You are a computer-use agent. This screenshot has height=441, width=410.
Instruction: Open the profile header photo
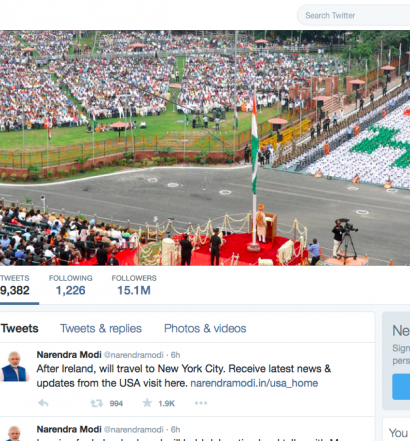(x=205, y=148)
